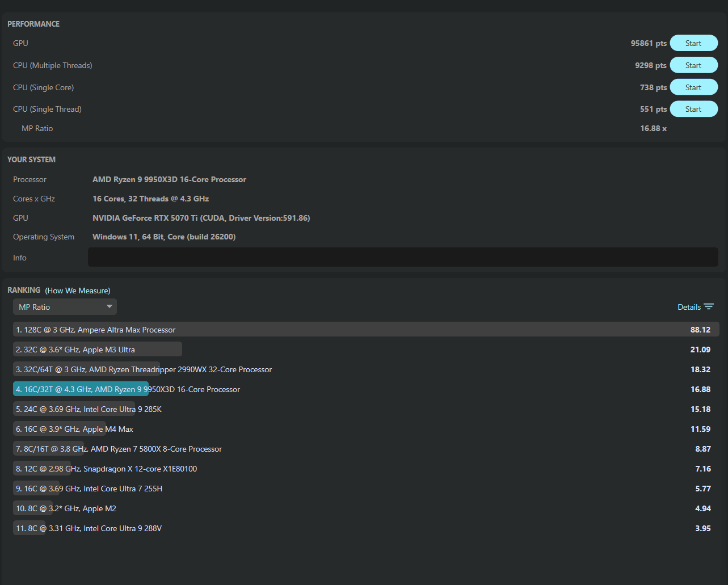Select the Threadripper 2990WX ranking row
728x585 pixels.
(366, 369)
